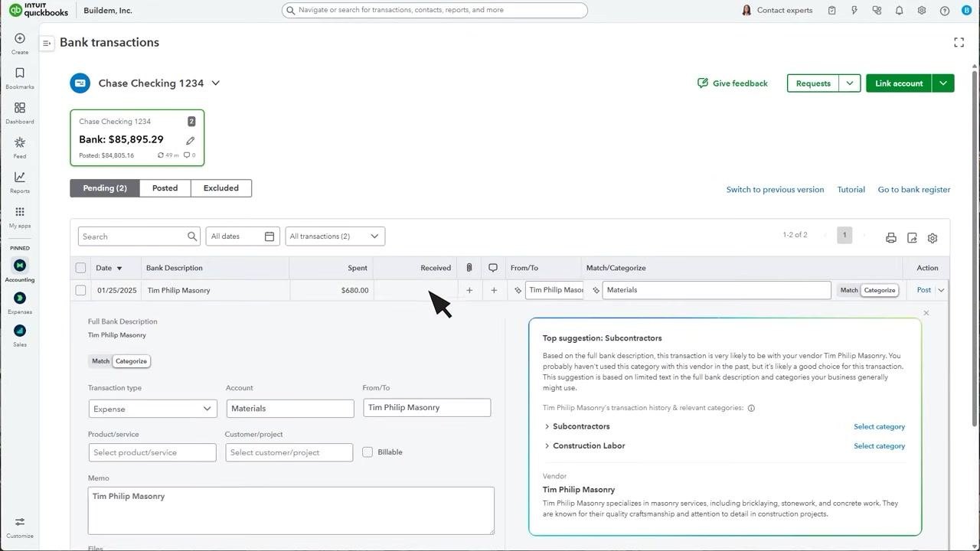Expand the Subcontractors suggestion
Image resolution: width=980 pixels, height=551 pixels.
[x=547, y=426]
